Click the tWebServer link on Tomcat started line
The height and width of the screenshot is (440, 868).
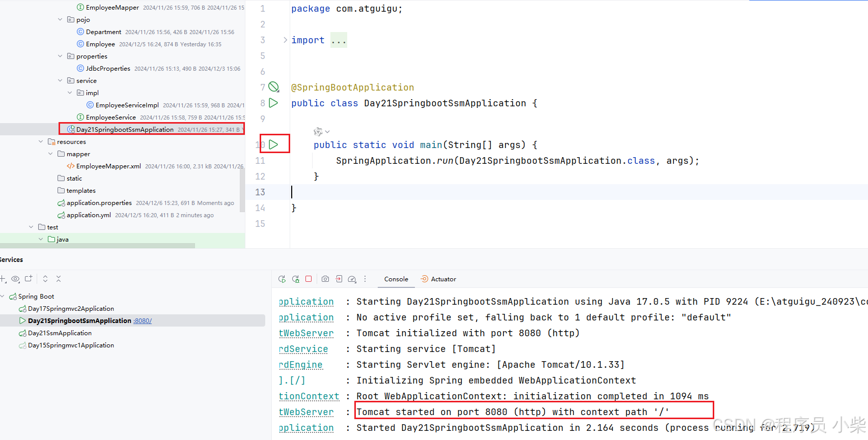[306, 412]
